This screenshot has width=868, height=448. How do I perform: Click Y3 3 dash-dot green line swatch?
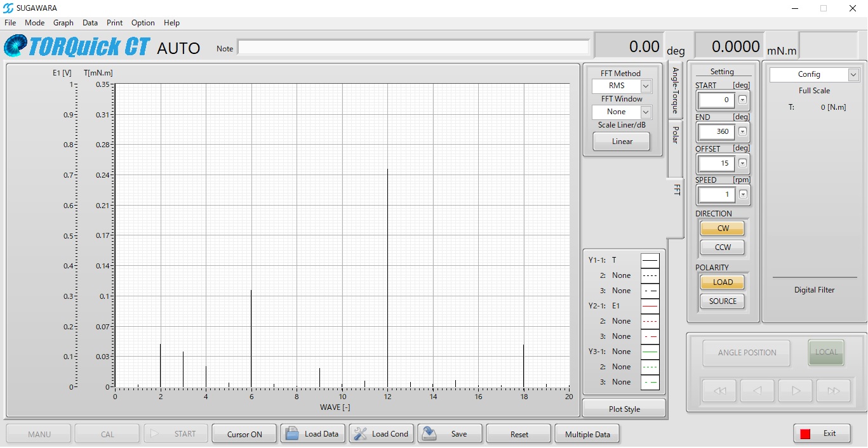tap(650, 382)
